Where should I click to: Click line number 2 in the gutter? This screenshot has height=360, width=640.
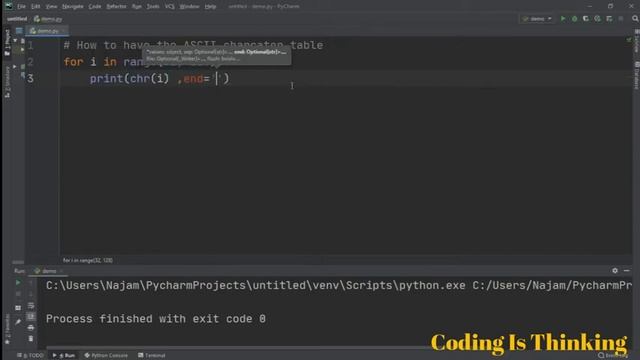[31, 62]
